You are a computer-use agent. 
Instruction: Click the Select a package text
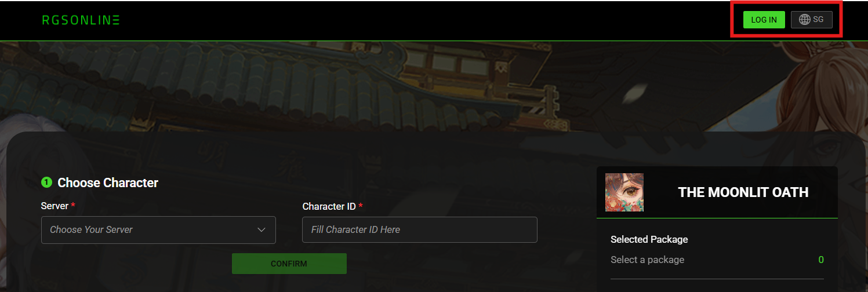(x=647, y=260)
